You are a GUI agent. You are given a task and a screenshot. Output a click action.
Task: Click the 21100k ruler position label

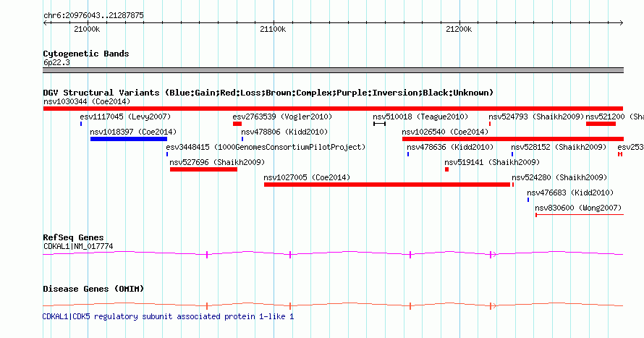click(x=273, y=29)
